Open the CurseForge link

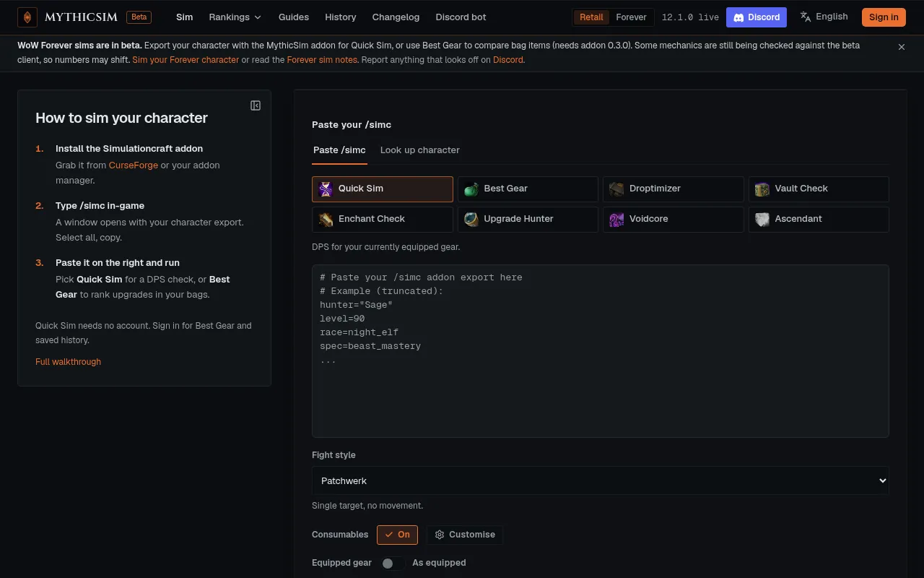tap(134, 165)
